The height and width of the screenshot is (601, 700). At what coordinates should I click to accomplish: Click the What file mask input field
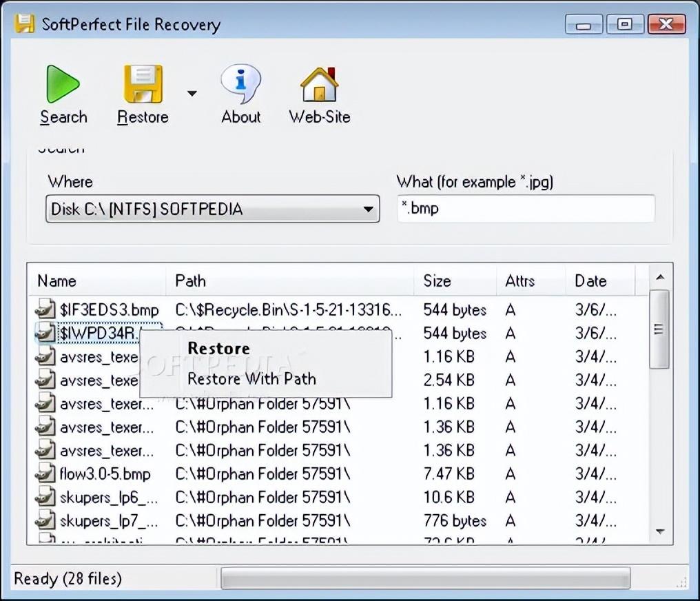[526, 209]
